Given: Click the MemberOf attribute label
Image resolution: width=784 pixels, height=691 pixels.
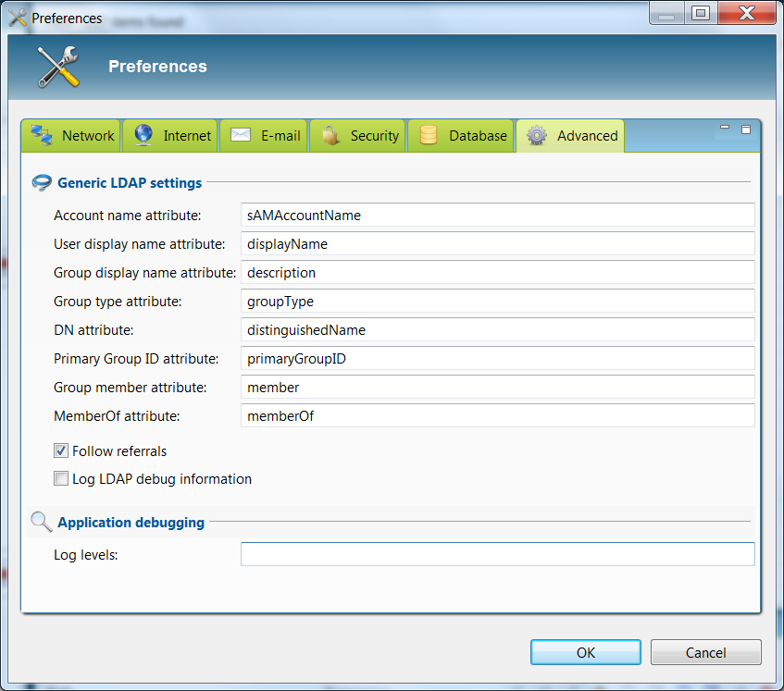Looking at the screenshot, I should click(117, 416).
